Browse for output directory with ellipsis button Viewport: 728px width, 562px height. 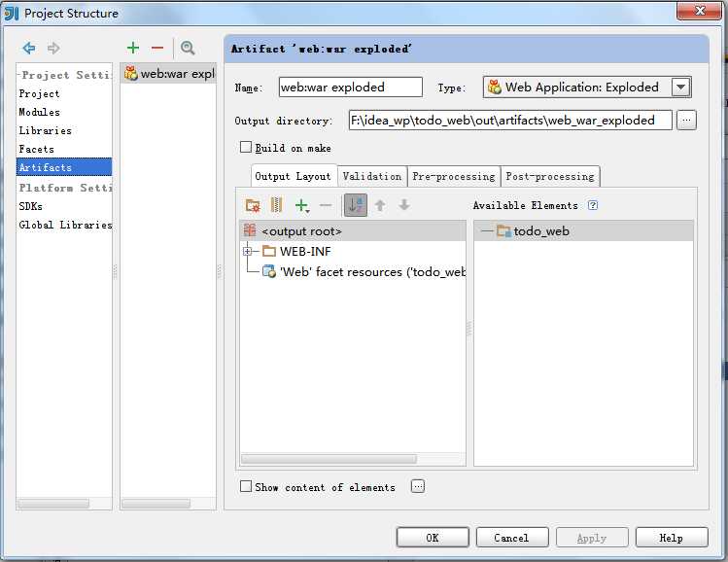686,121
